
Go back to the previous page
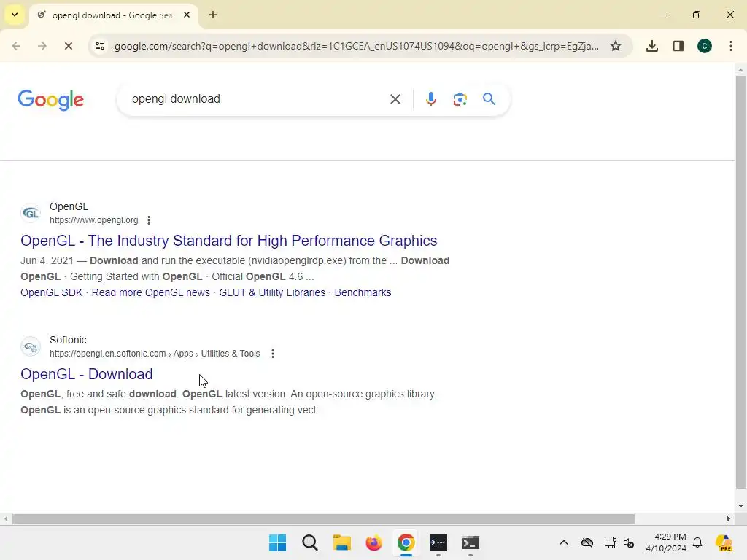pos(16,46)
